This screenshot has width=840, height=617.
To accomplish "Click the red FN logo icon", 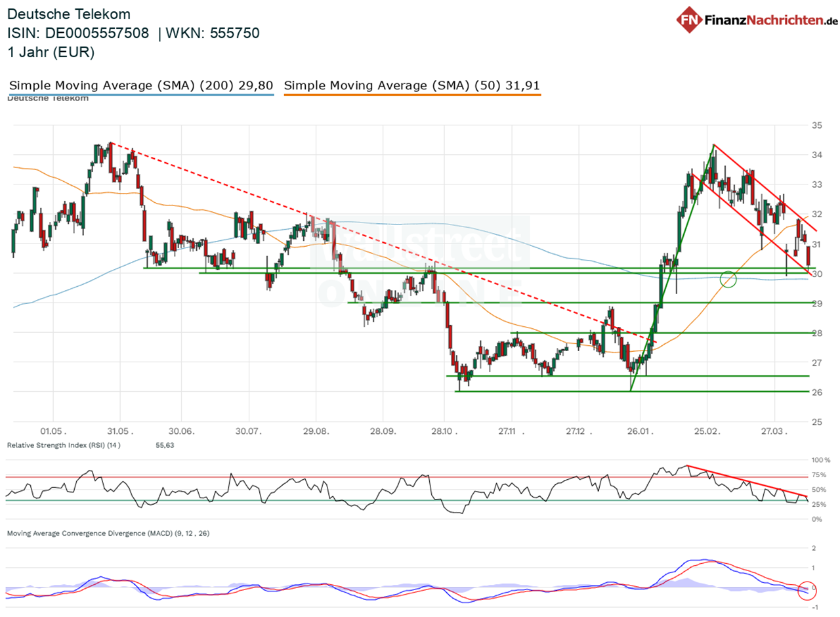I will (690, 19).
